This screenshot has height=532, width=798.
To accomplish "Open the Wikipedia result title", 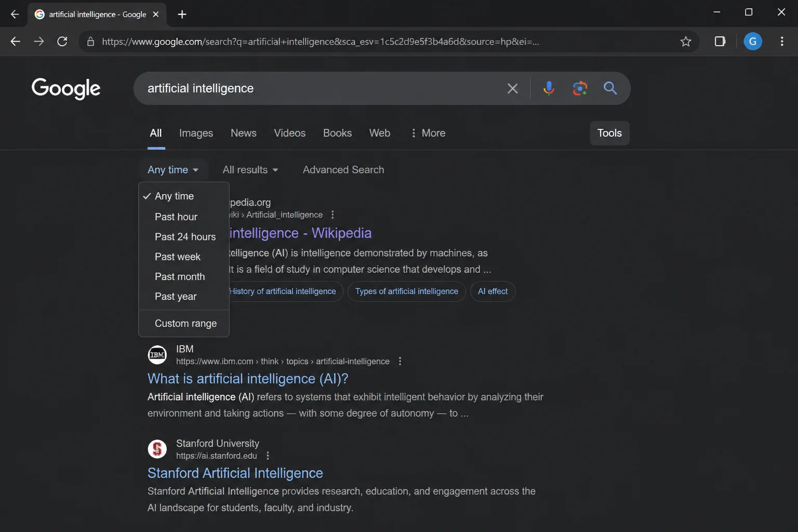I will click(300, 233).
